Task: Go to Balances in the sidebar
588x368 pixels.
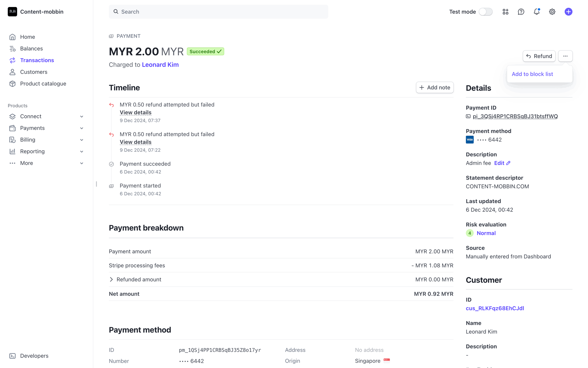Action: [31, 48]
